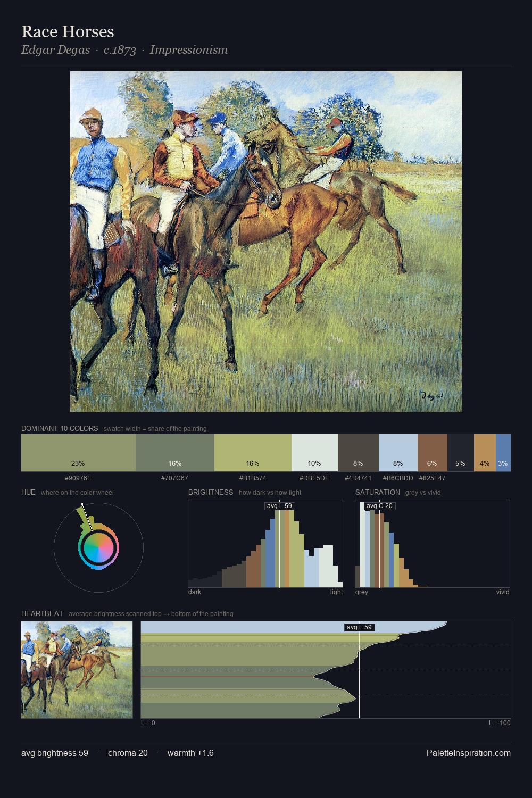Click 'grey vs vivid' caption
The width and height of the screenshot is (532, 798).
tap(423, 493)
